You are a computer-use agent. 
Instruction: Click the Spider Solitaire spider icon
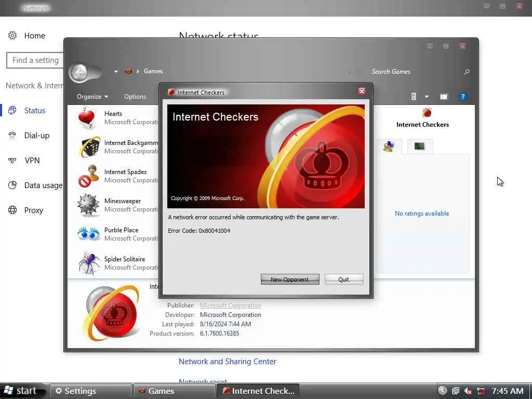click(88, 263)
